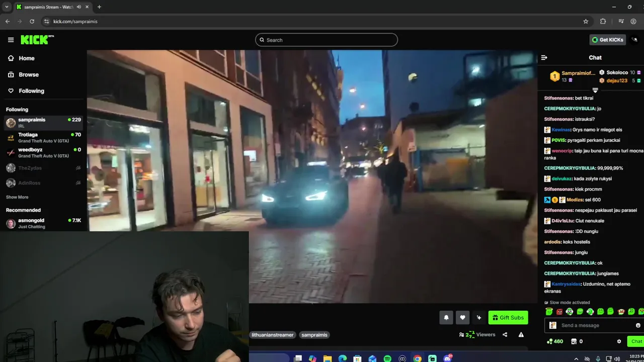Click chat username D4iv1sLtu

(x=563, y=221)
